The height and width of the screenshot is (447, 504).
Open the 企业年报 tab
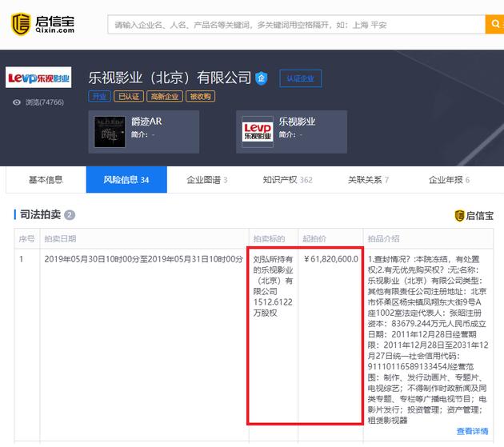click(x=449, y=180)
